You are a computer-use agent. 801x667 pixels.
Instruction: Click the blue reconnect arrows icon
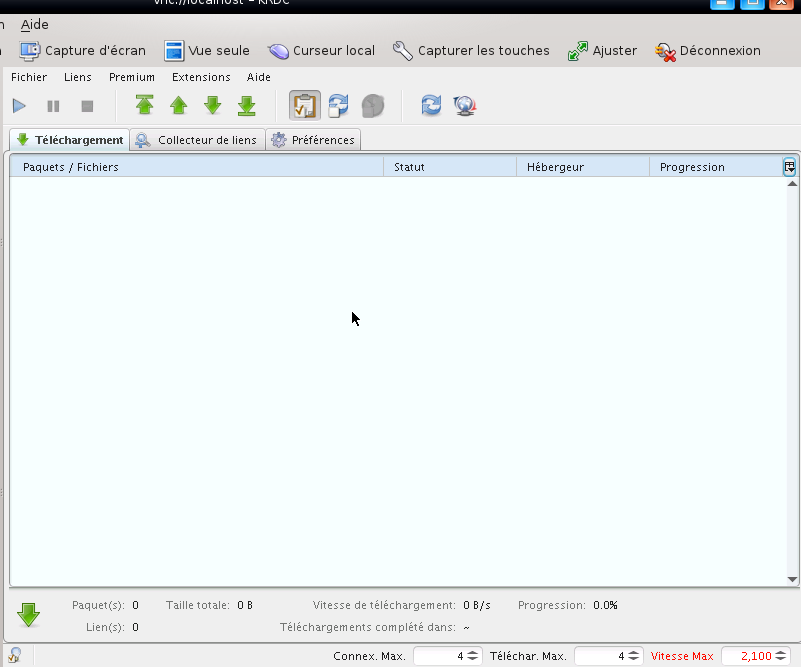click(431, 105)
